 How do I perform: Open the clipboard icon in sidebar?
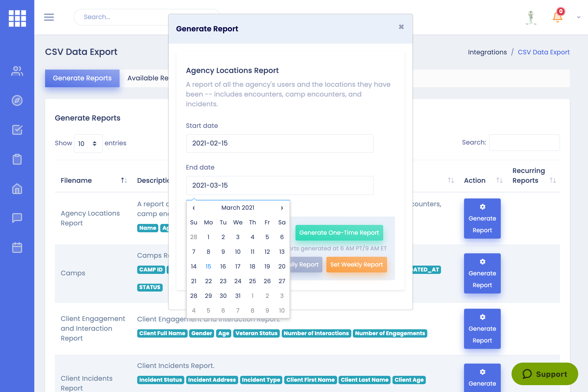click(17, 159)
